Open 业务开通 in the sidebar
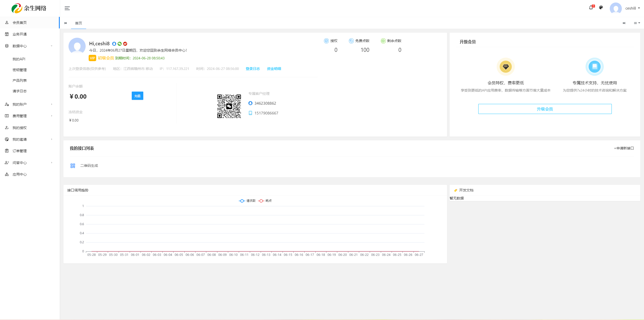This screenshot has height=320, width=644. [20, 34]
